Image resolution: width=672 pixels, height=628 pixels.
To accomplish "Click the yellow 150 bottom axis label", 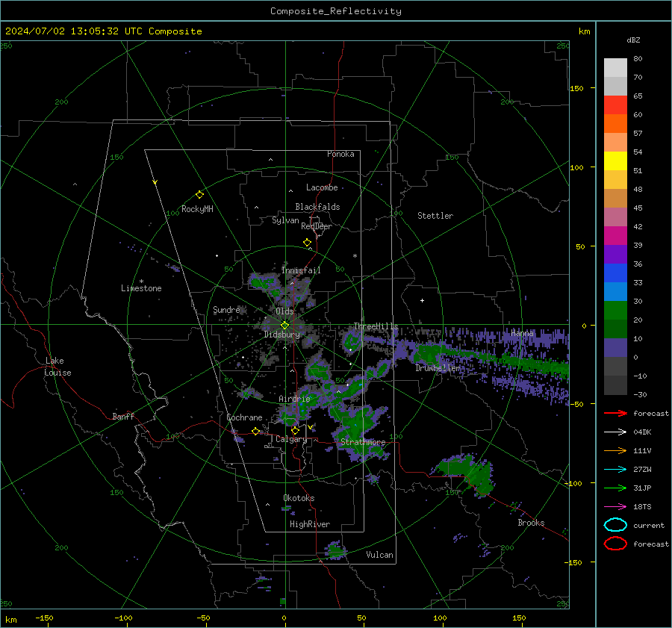I will pyautogui.click(x=519, y=618).
